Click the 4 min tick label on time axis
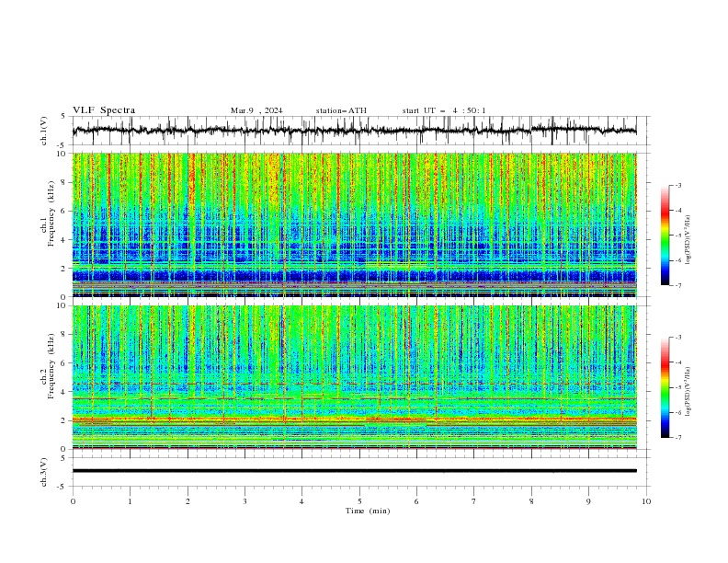The width and height of the screenshot is (728, 563). coord(301,501)
